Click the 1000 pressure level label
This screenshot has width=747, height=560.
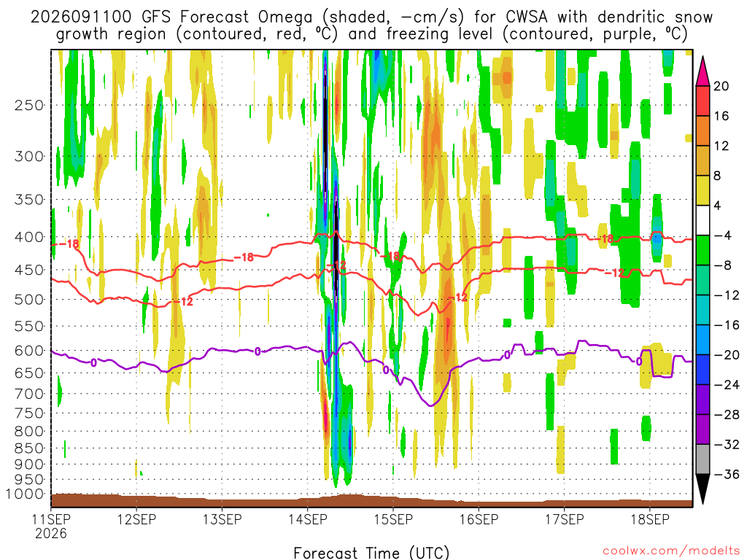[26, 494]
